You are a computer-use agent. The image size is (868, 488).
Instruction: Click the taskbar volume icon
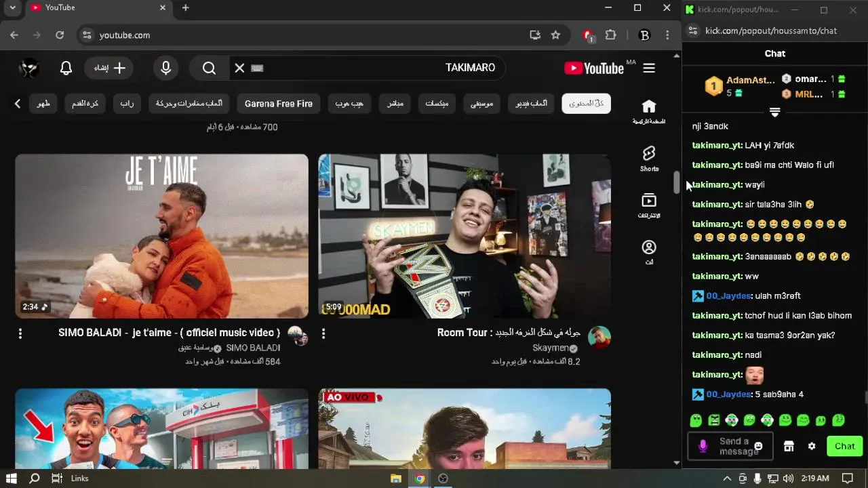click(x=787, y=479)
